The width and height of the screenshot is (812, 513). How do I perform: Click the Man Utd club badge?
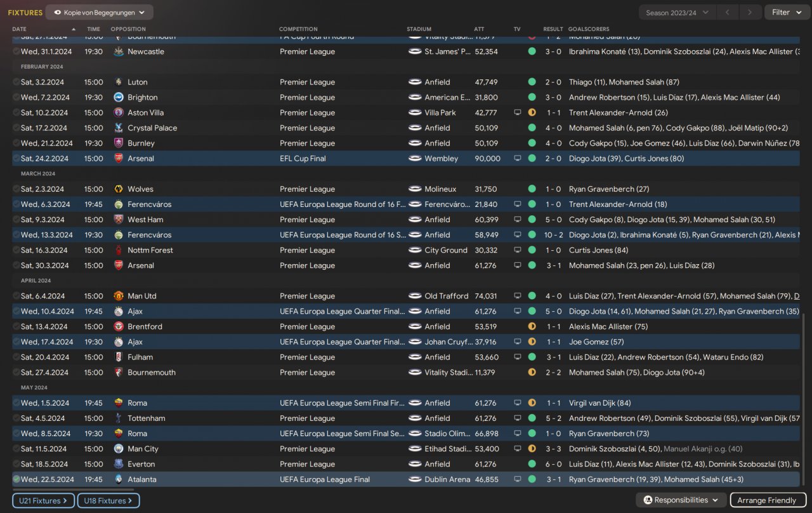click(118, 296)
